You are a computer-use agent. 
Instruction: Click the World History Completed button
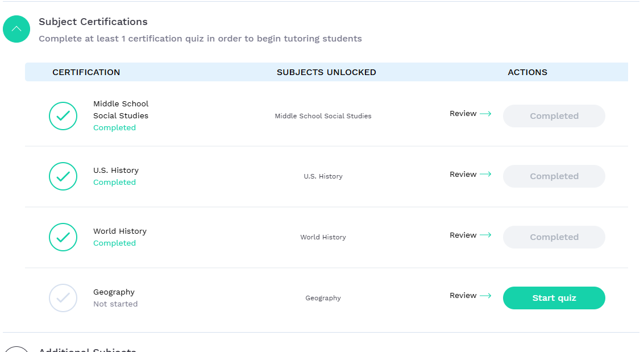pyautogui.click(x=554, y=237)
